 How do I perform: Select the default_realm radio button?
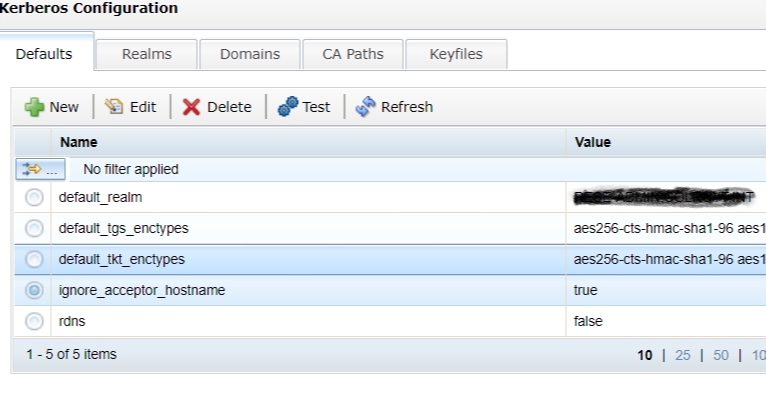pos(34,197)
